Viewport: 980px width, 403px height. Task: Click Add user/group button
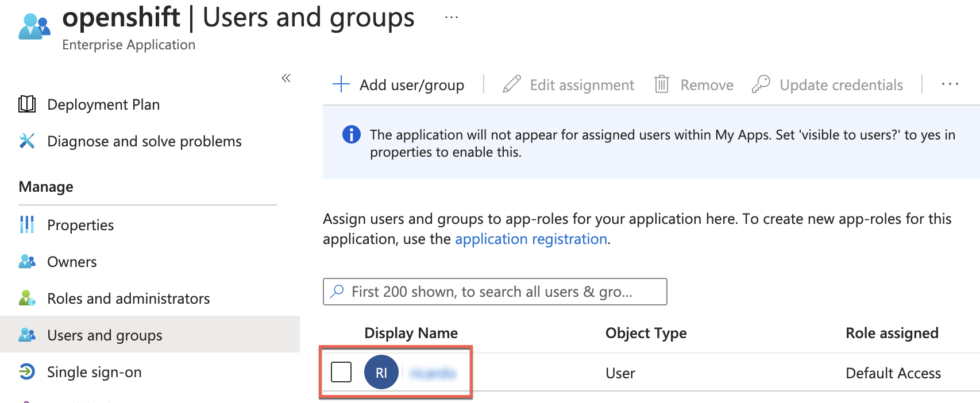[x=399, y=85]
